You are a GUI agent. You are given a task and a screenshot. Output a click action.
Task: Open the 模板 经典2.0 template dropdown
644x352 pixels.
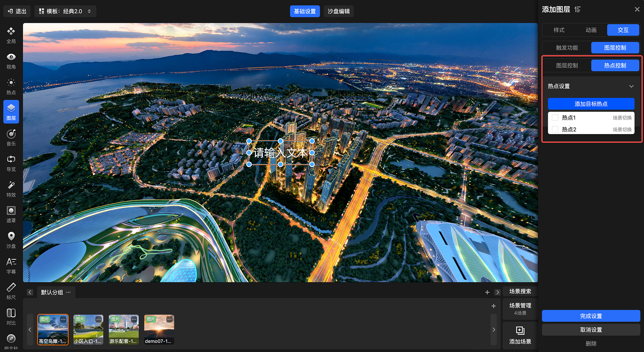click(65, 11)
